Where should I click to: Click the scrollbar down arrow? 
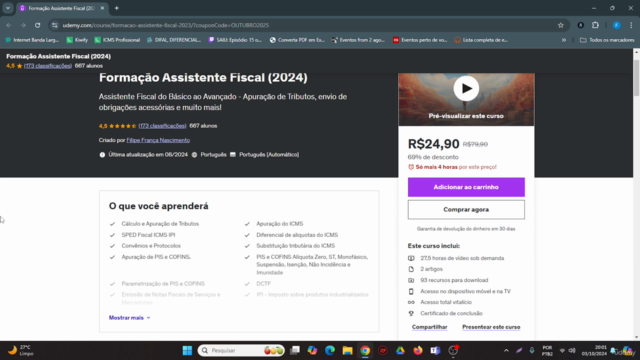[x=636, y=337]
